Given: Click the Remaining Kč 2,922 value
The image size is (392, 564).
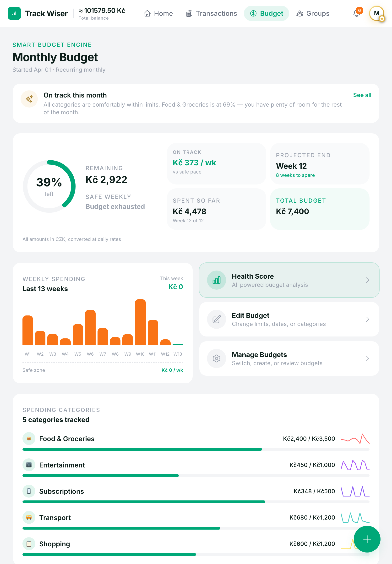Looking at the screenshot, I should coord(106,180).
